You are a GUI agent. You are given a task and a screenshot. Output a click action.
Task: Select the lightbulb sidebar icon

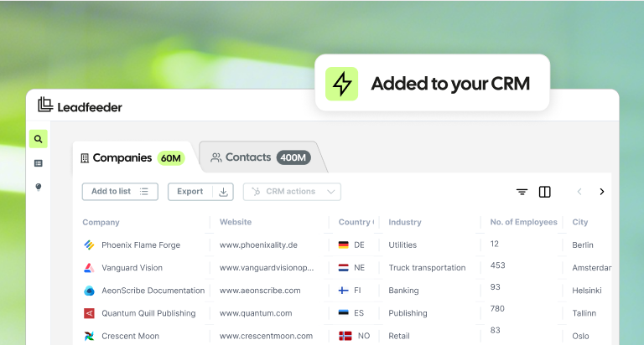tap(39, 187)
